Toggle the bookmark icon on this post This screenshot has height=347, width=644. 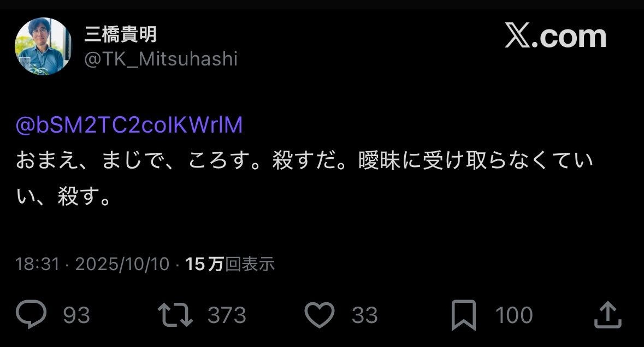tap(464, 315)
